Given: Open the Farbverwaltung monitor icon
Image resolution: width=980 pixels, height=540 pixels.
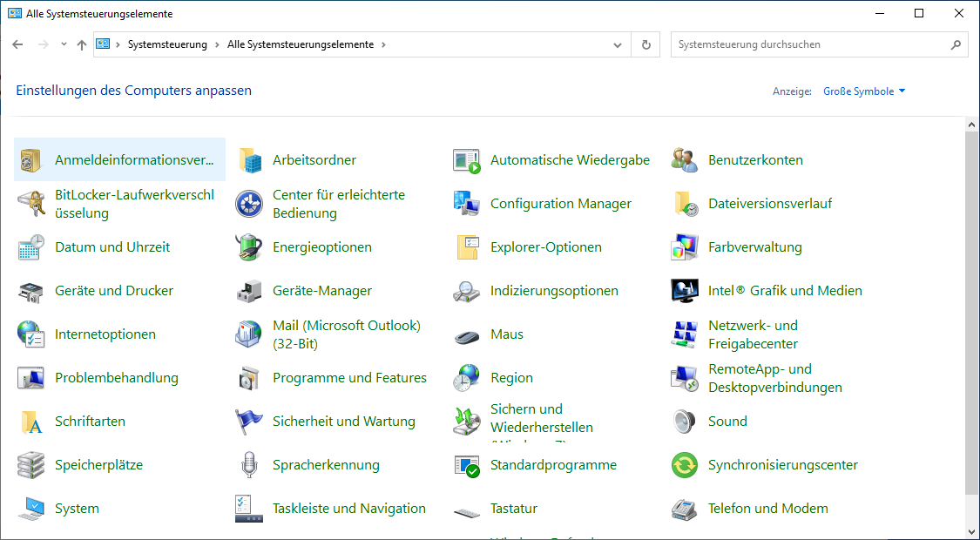Looking at the screenshot, I should point(685,247).
